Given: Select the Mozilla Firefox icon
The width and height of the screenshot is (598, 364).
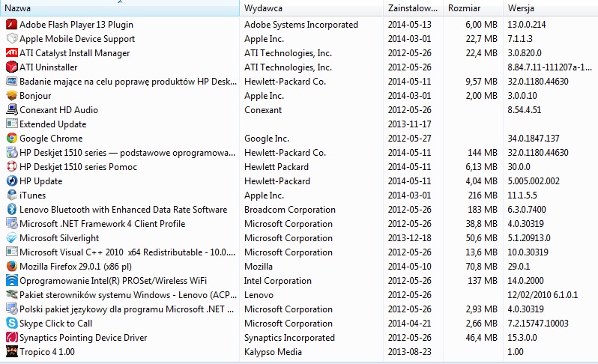Looking at the screenshot, I should [12, 267].
